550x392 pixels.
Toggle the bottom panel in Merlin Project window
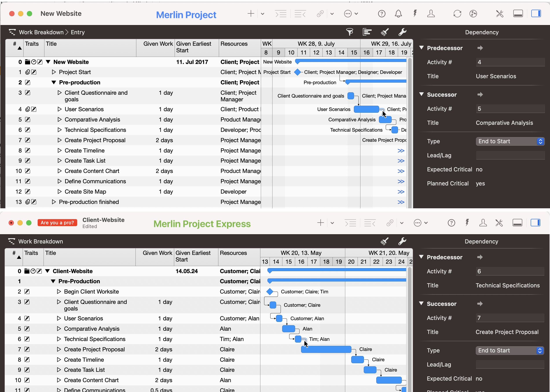(518, 14)
